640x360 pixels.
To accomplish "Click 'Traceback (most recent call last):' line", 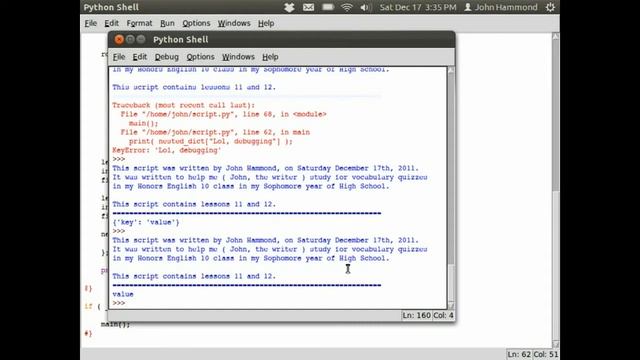I will pyautogui.click(x=183, y=105).
